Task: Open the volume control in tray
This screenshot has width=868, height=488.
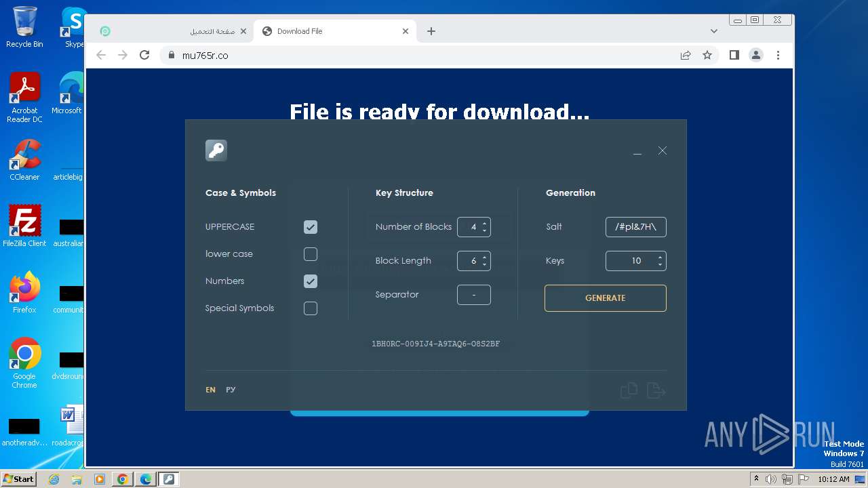Action: click(771, 479)
